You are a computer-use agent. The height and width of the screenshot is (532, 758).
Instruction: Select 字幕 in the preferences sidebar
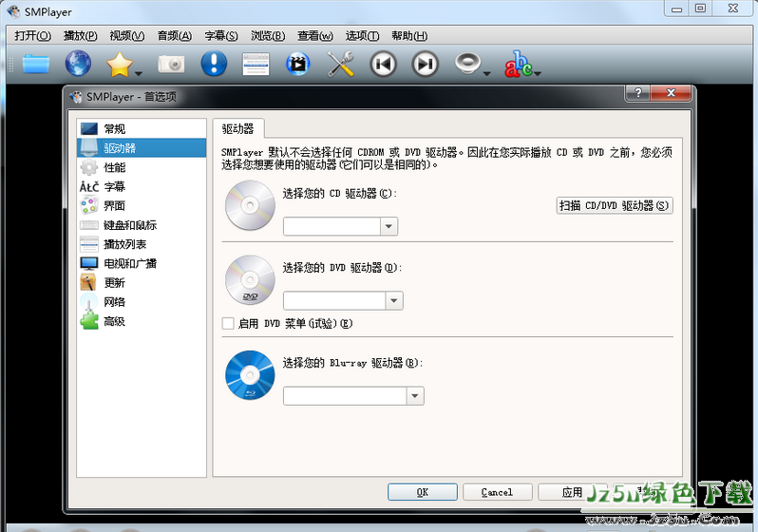(142, 187)
